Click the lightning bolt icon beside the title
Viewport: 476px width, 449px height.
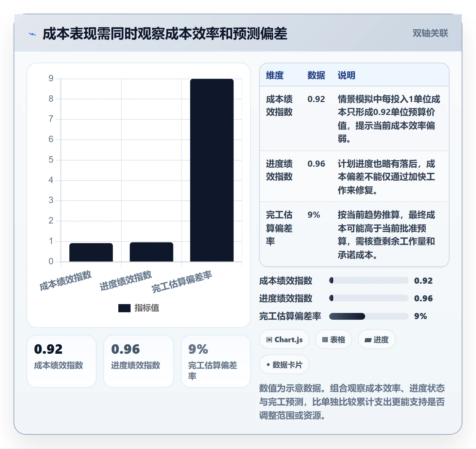[32, 34]
